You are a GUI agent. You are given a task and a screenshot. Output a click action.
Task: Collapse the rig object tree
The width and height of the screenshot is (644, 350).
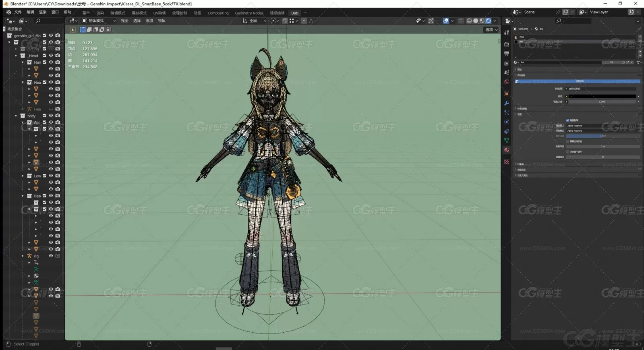(23, 256)
